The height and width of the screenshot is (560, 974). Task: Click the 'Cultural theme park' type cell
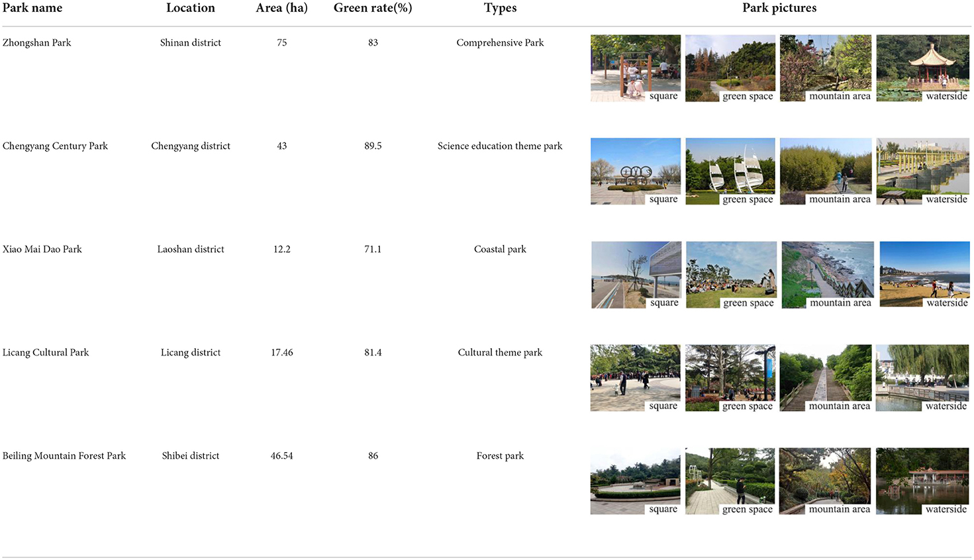pyautogui.click(x=500, y=352)
